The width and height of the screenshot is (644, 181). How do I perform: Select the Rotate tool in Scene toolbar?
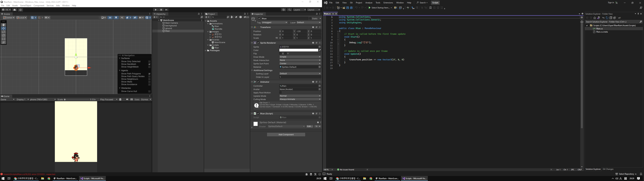point(4,32)
